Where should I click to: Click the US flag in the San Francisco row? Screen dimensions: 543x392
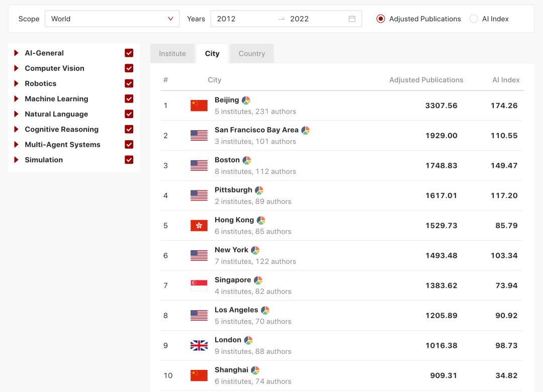199,135
